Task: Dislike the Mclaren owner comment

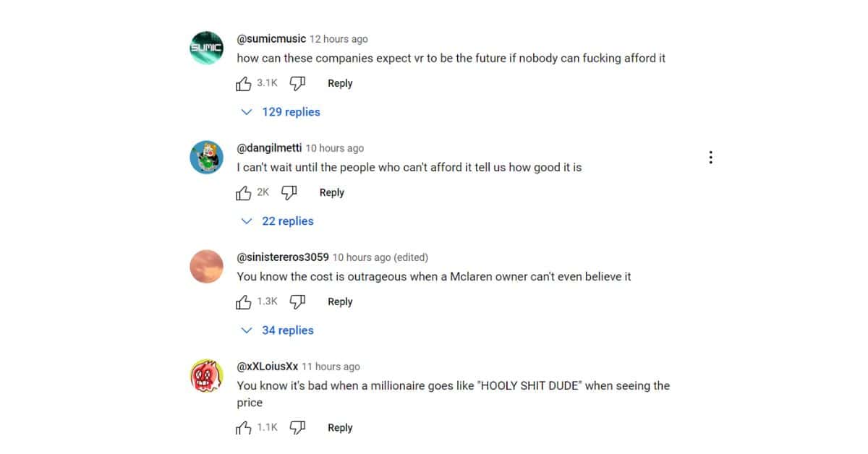Action: (x=297, y=301)
